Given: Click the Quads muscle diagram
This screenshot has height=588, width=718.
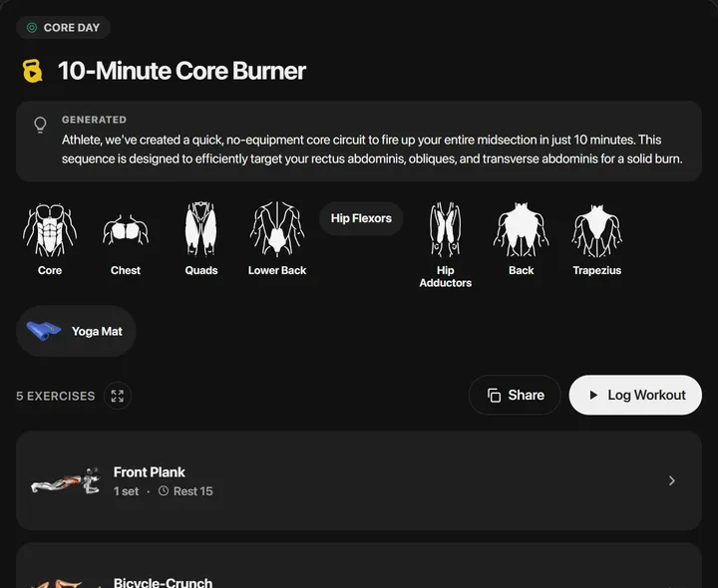Looking at the screenshot, I should 201,229.
